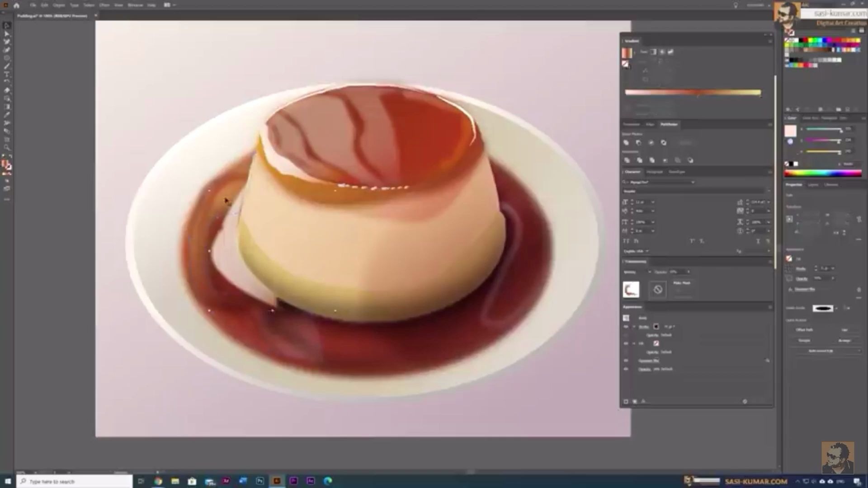The width and height of the screenshot is (868, 488).
Task: Click the Windows taskbar search box
Action: coord(75,481)
